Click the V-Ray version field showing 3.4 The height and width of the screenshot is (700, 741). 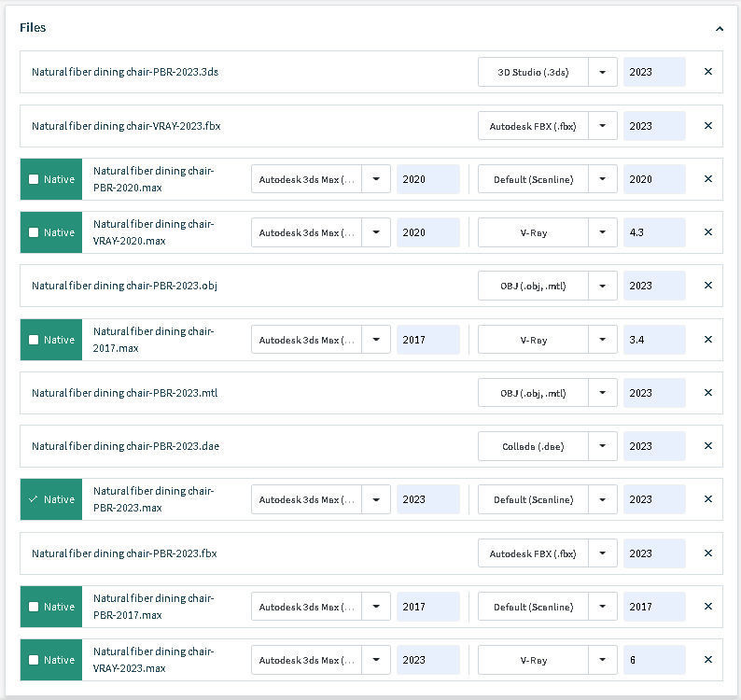[654, 340]
